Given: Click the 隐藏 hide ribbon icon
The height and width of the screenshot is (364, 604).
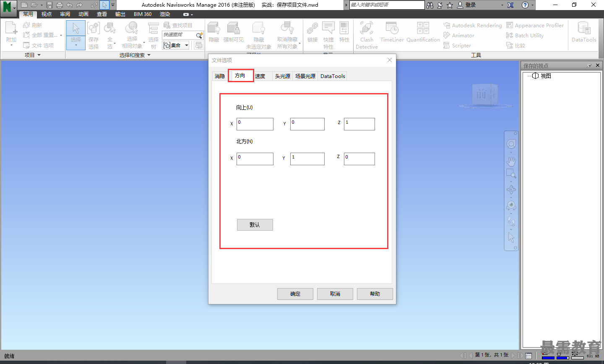Looking at the screenshot, I should [214, 33].
